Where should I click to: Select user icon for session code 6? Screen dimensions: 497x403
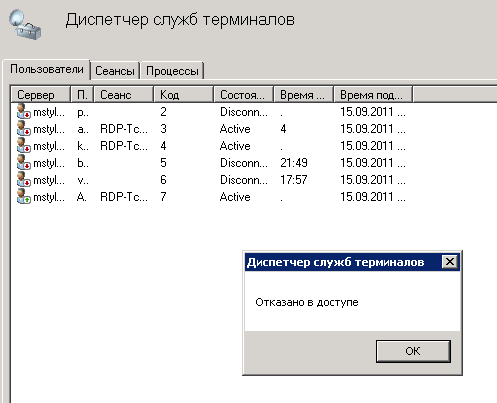(x=24, y=179)
